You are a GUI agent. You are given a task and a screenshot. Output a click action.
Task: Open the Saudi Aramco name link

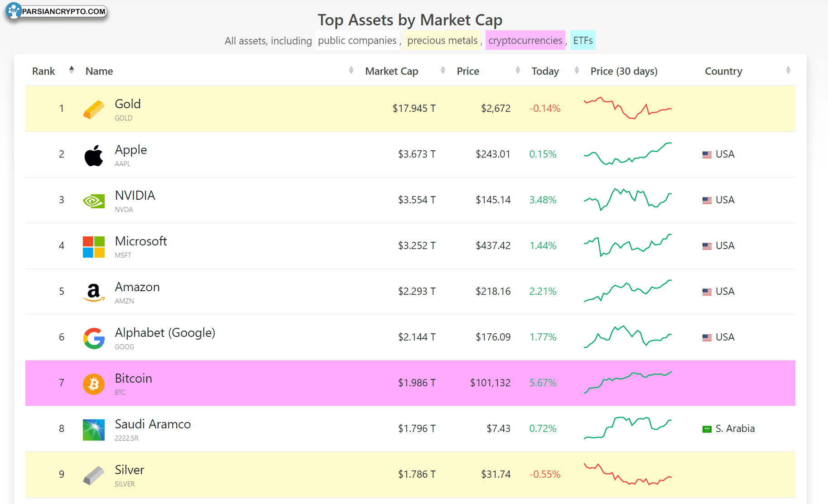coord(153,424)
